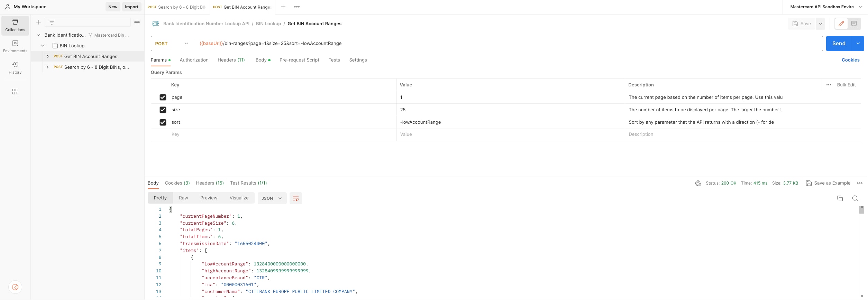This screenshot has height=300, width=868.
Task: Collapse the BIN Lookup folder
Action: 43,46
